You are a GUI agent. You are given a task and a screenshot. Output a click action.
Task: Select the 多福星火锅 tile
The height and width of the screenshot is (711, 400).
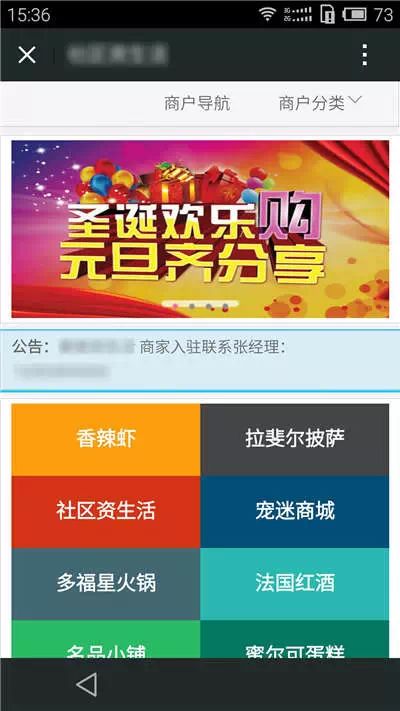click(x=106, y=584)
